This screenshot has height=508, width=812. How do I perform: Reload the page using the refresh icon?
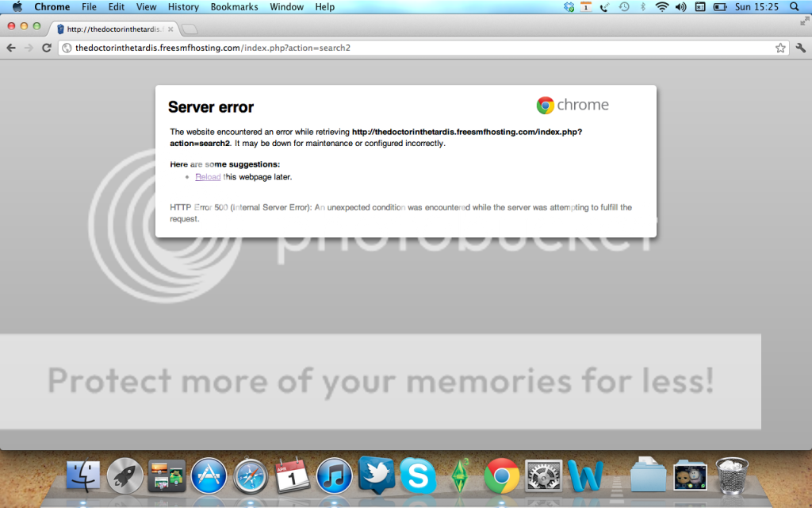point(47,48)
